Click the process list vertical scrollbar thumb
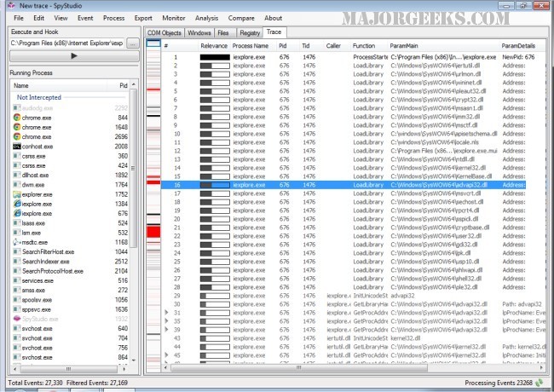 (x=134, y=168)
